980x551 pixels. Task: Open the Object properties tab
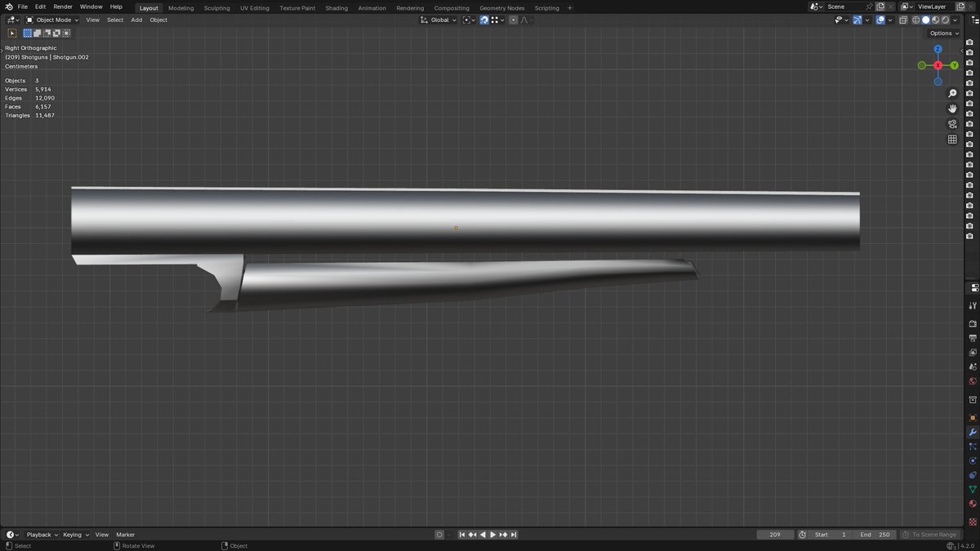(x=973, y=417)
